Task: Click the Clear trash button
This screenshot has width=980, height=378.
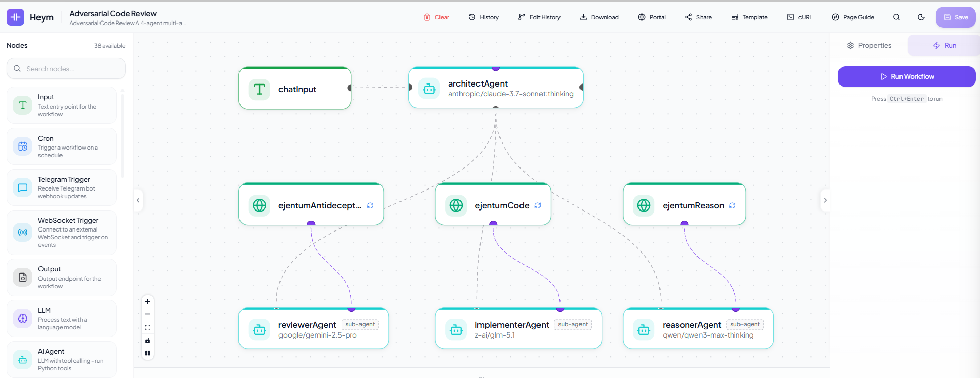Action: coord(436,17)
